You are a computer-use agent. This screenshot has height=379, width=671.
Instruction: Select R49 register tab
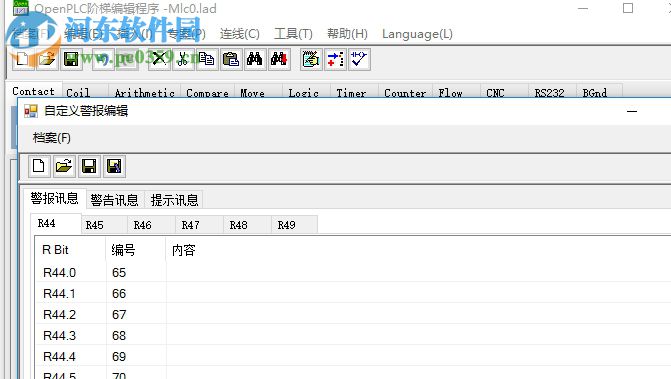click(295, 225)
